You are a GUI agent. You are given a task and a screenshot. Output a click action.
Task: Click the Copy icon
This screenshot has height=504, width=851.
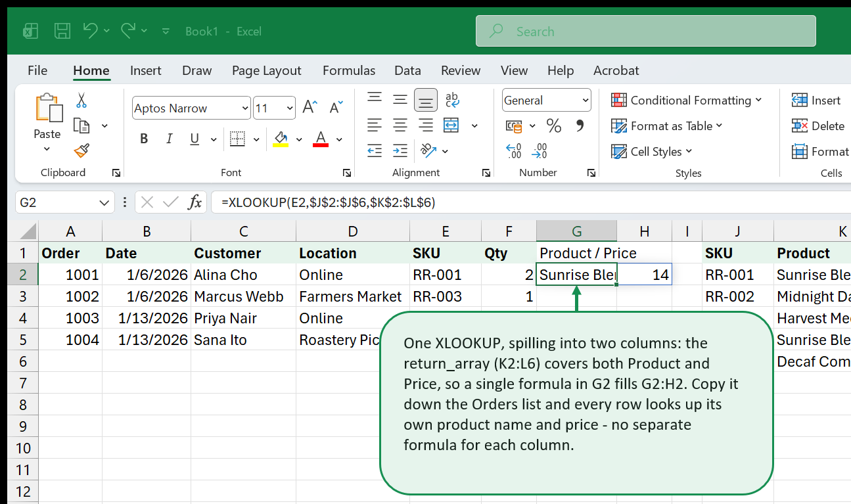click(81, 126)
